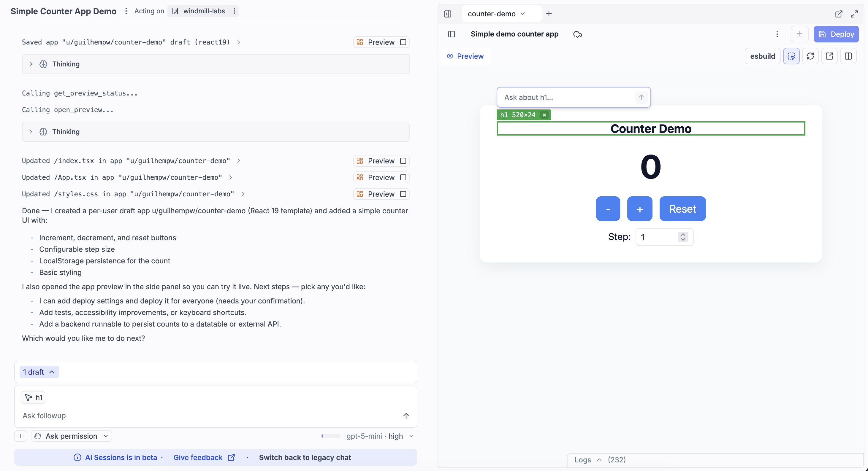Expand the first Thinking block
The height and width of the screenshot is (471, 868).
pyautogui.click(x=216, y=64)
